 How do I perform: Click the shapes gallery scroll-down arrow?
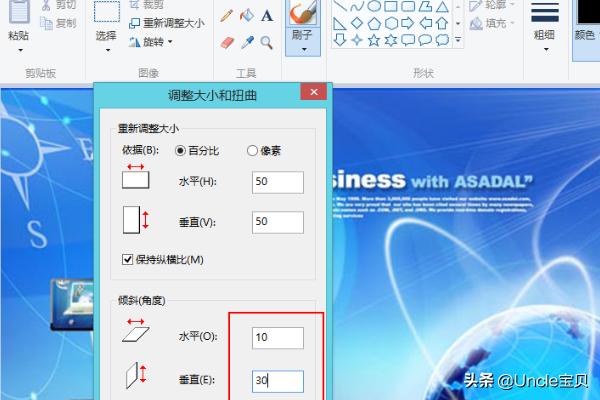click(x=458, y=24)
